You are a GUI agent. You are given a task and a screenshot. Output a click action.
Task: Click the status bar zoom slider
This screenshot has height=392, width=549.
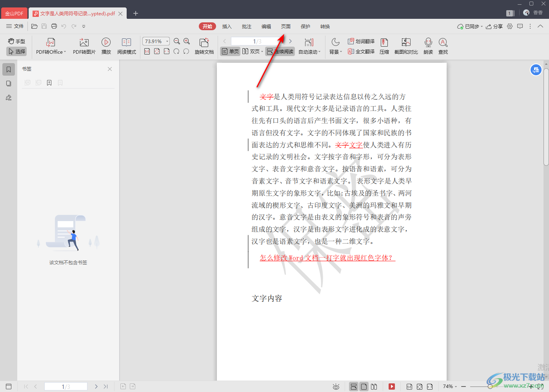[490, 387]
